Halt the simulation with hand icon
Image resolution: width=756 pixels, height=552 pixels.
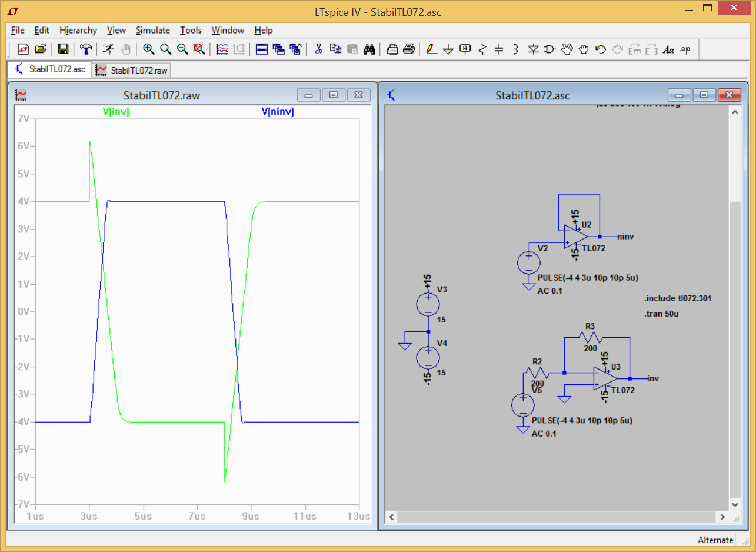(125, 49)
